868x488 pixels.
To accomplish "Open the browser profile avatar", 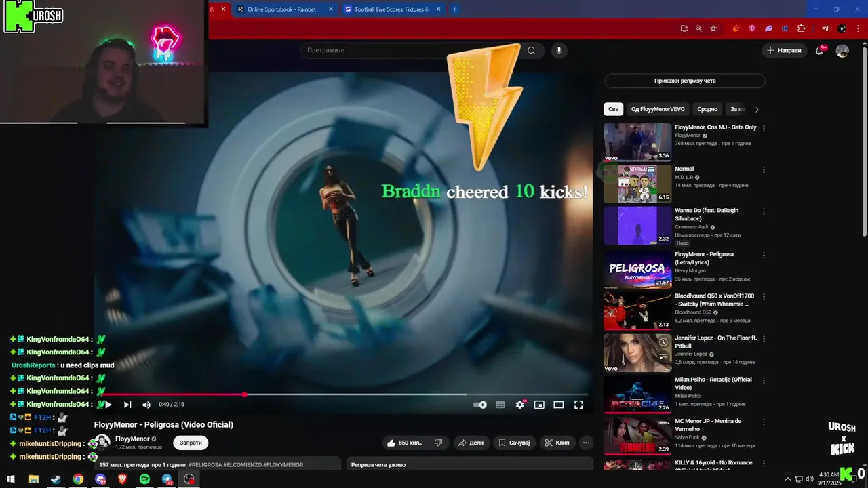I will tap(842, 28).
